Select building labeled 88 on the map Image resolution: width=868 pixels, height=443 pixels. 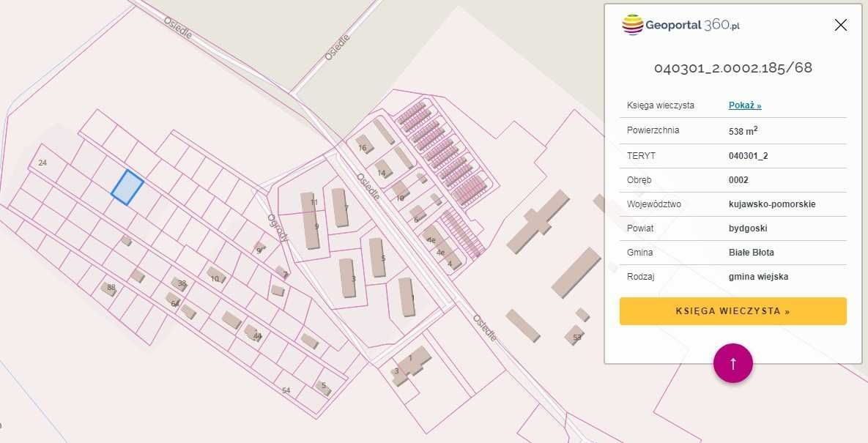pyautogui.click(x=109, y=288)
